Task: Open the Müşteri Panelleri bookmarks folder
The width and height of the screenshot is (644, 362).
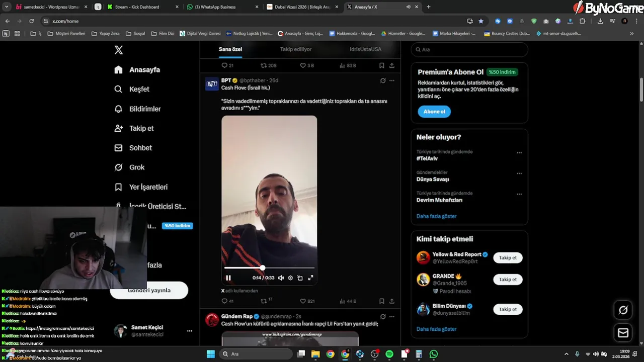Action: [x=66, y=34]
